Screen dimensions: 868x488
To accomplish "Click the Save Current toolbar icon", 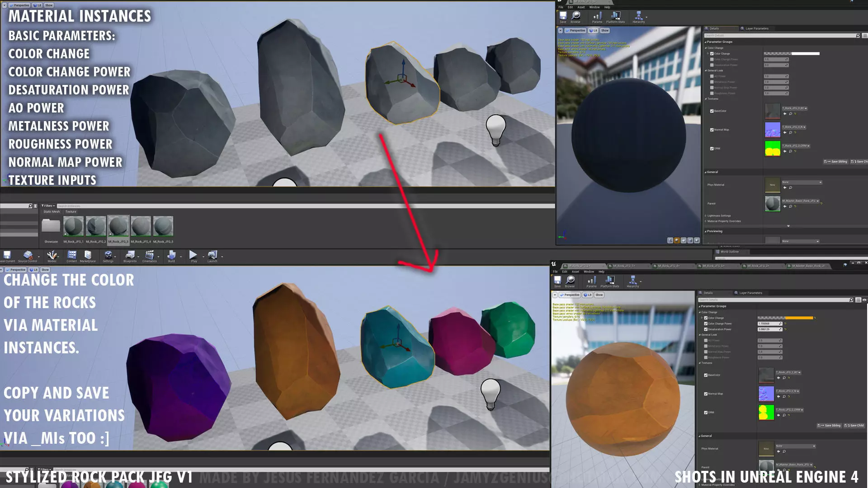I will [x=7, y=257].
